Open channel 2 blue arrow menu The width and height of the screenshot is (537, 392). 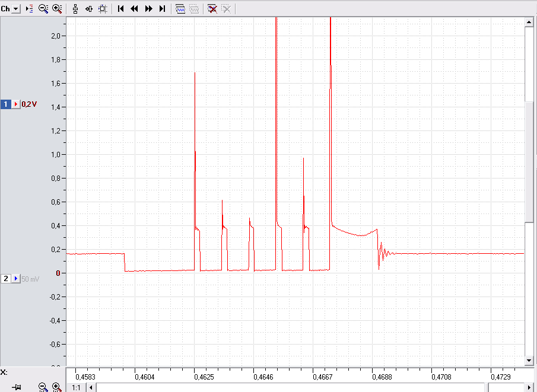[x=16, y=279]
